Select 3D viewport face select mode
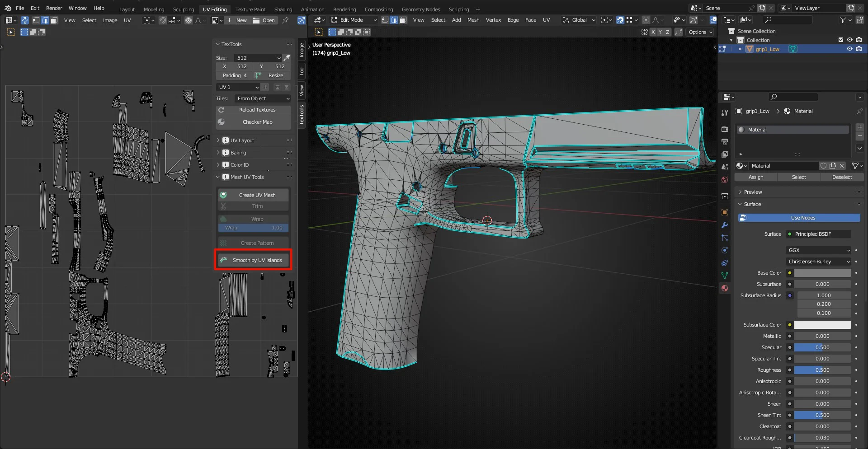This screenshot has height=449, width=868. (x=403, y=20)
